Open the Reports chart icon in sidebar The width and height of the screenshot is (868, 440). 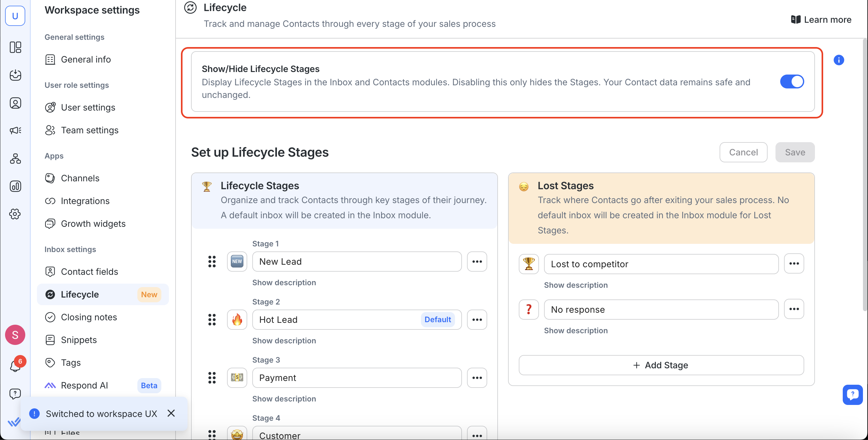coord(15,186)
